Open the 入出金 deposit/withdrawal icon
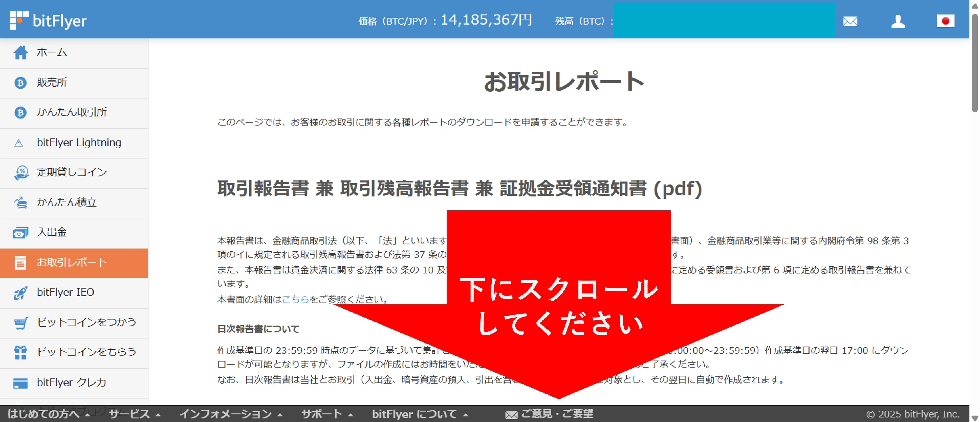 [x=21, y=232]
